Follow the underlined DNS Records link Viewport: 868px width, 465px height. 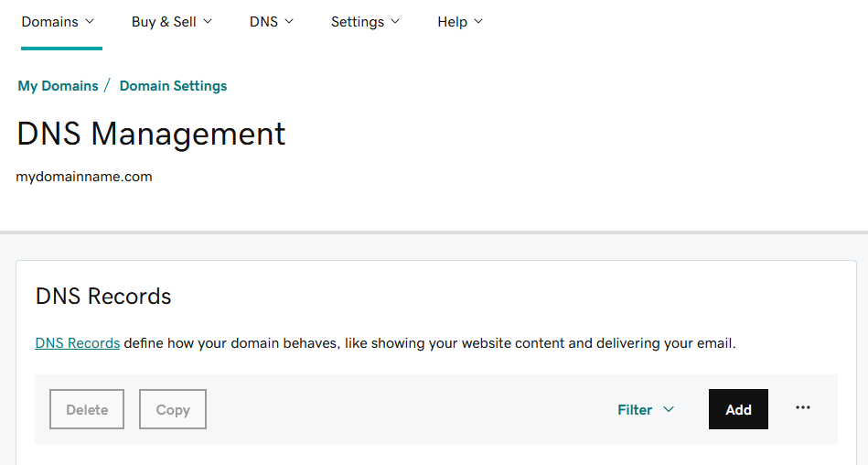pos(78,343)
